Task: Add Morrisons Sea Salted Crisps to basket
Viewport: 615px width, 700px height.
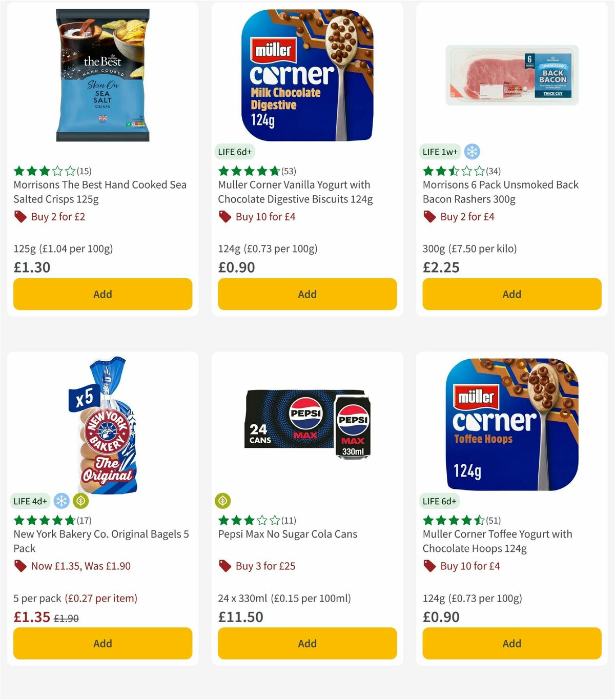Action: [x=102, y=294]
